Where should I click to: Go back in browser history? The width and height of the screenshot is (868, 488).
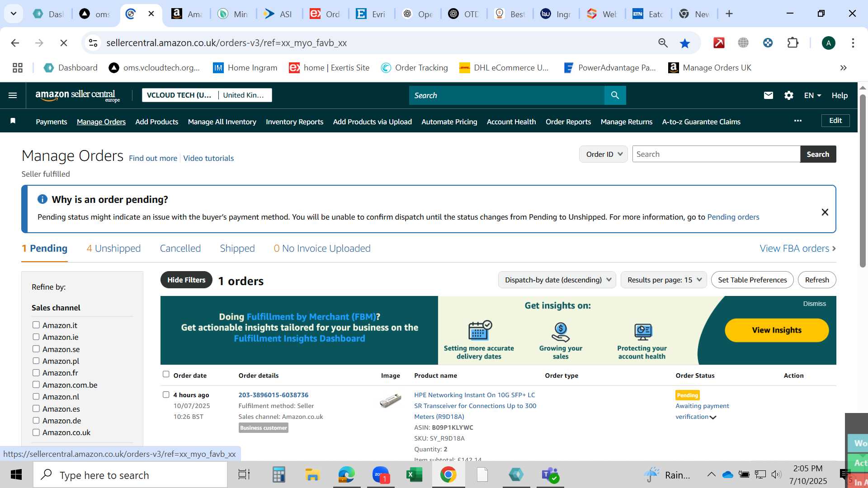(x=15, y=43)
